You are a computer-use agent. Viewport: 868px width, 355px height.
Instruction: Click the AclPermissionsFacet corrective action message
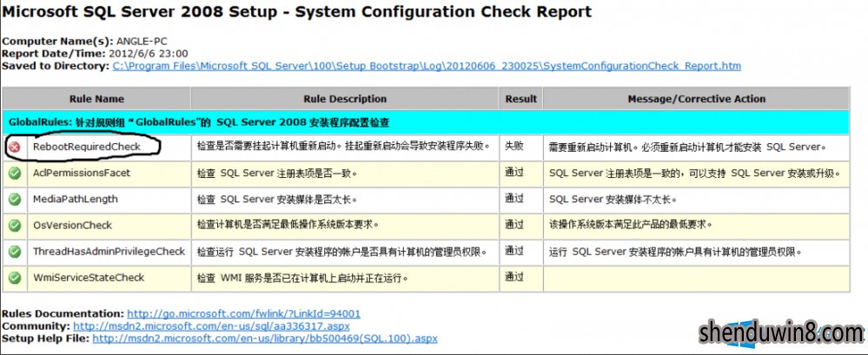[x=695, y=173]
